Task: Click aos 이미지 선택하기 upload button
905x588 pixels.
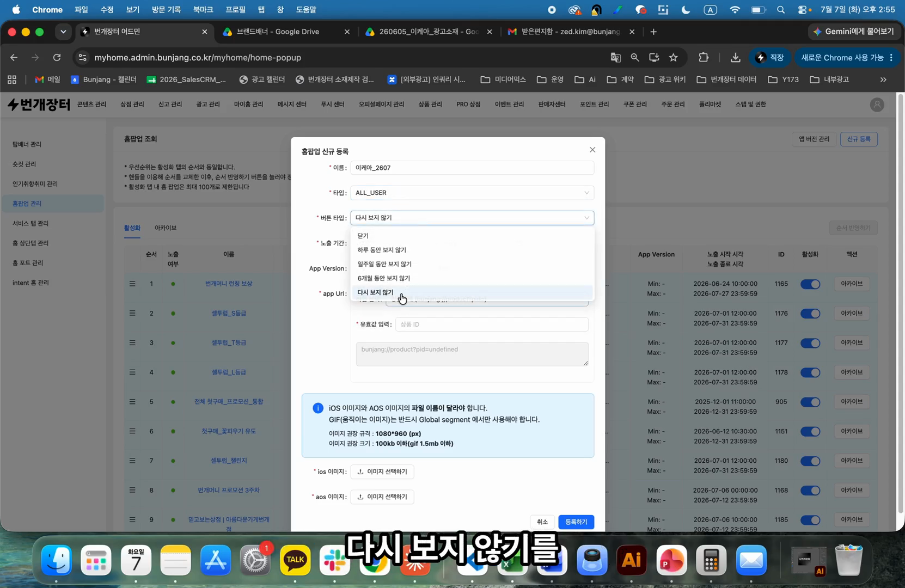Action: click(382, 497)
